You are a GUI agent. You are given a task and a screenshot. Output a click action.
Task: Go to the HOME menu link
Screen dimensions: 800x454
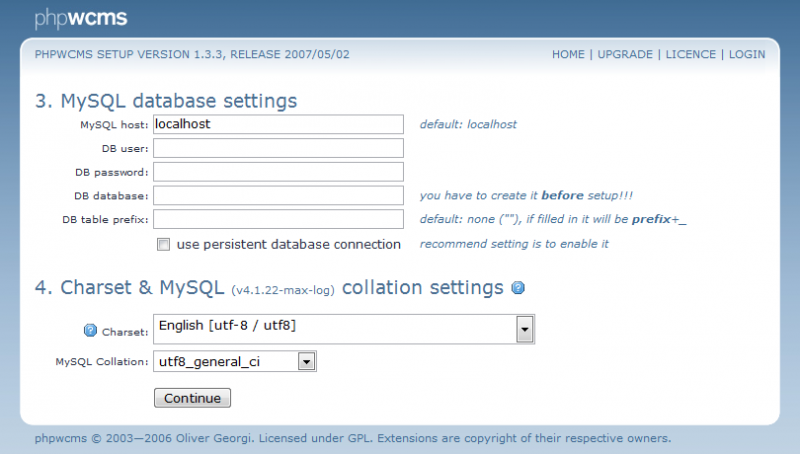569,54
